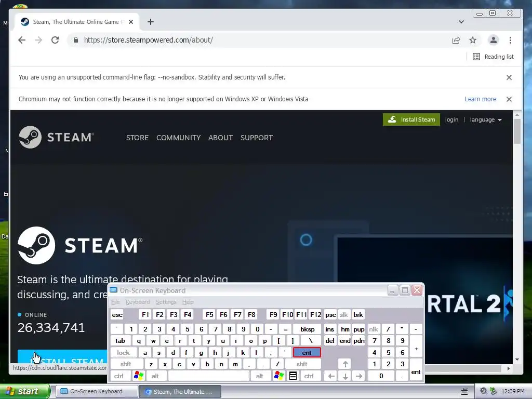The image size is (532, 399).
Task: Open the share page icon in the address bar
Action: pos(456,40)
